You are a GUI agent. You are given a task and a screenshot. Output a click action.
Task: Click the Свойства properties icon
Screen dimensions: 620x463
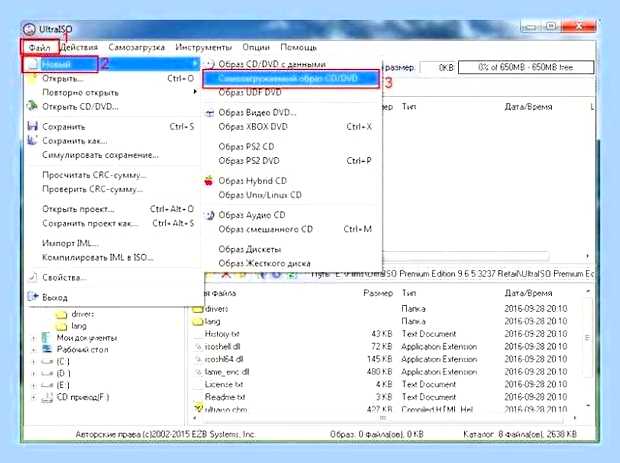[33, 277]
